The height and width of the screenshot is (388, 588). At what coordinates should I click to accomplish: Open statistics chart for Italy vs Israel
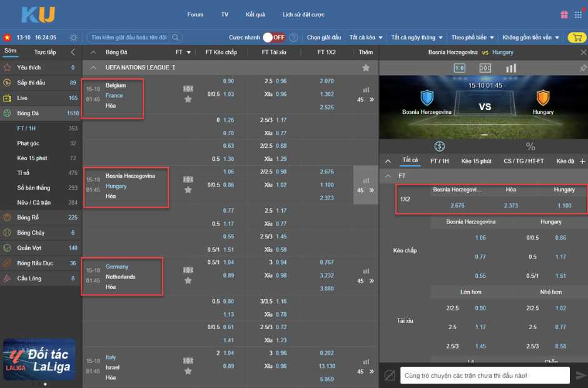click(366, 362)
